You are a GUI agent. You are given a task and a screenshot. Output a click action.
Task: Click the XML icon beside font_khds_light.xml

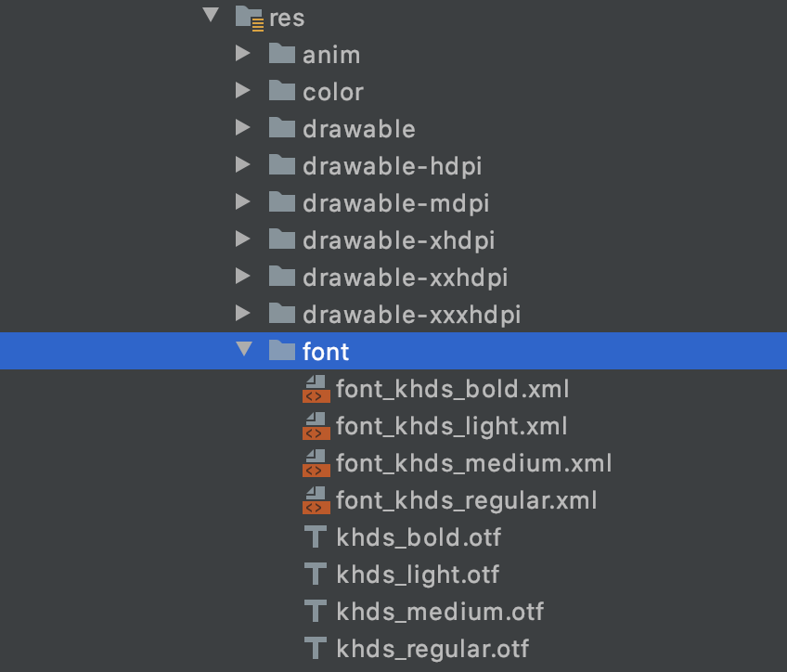click(316, 426)
